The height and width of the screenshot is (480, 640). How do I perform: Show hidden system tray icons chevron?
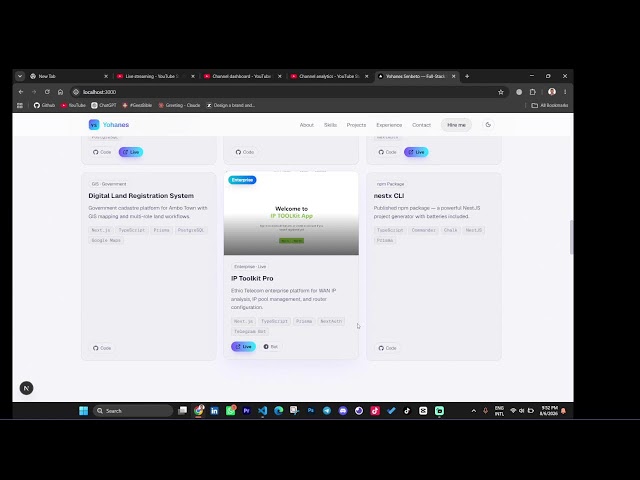(x=473, y=411)
